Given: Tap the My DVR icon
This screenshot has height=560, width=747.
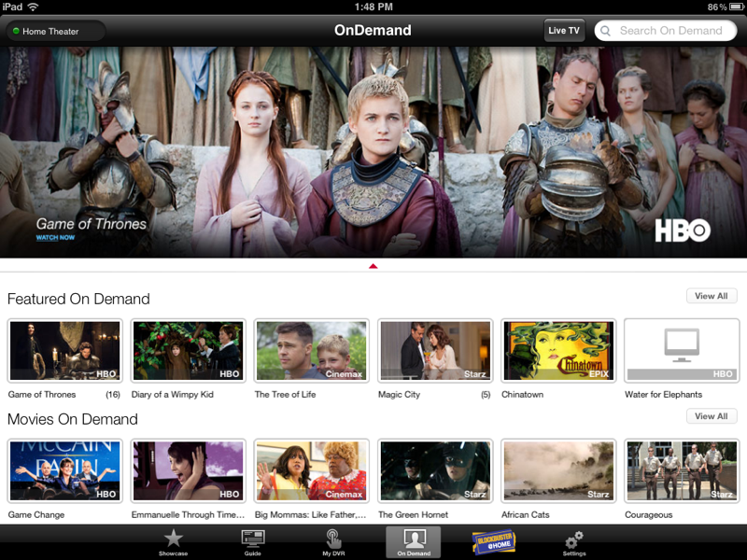Looking at the screenshot, I should point(333,539).
